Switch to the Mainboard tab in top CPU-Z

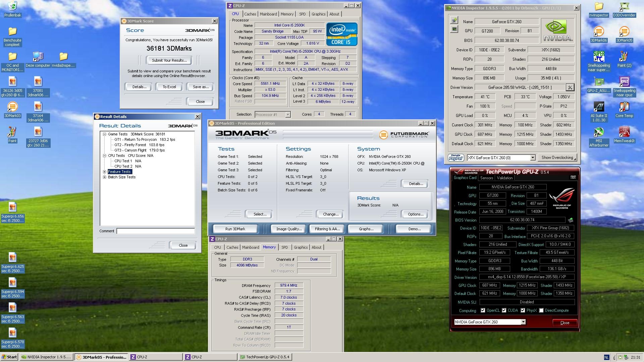pos(268,14)
